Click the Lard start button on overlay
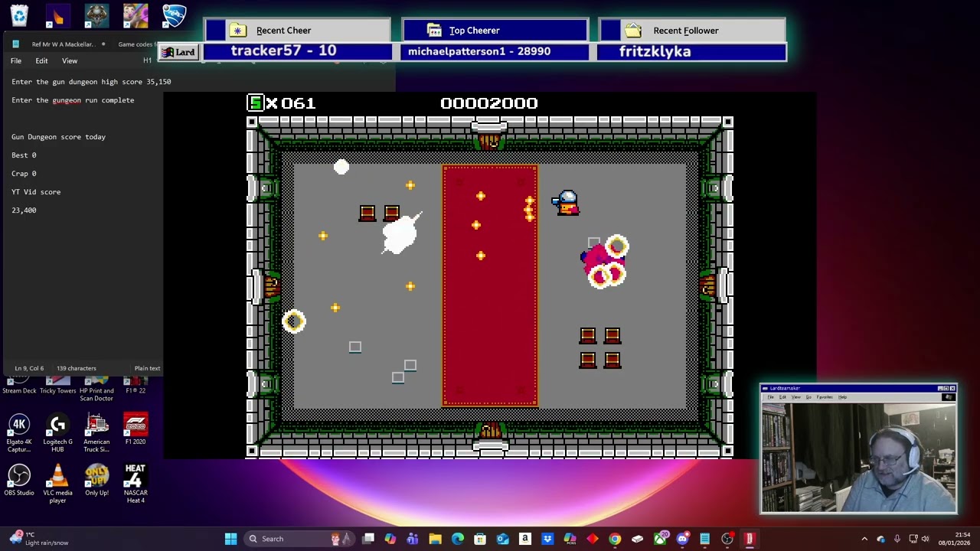 (x=179, y=52)
